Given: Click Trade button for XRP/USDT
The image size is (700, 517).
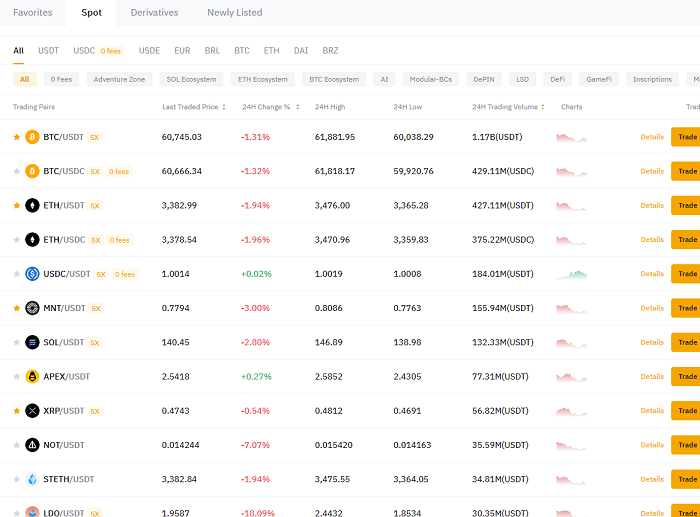Looking at the screenshot, I should tap(686, 411).
